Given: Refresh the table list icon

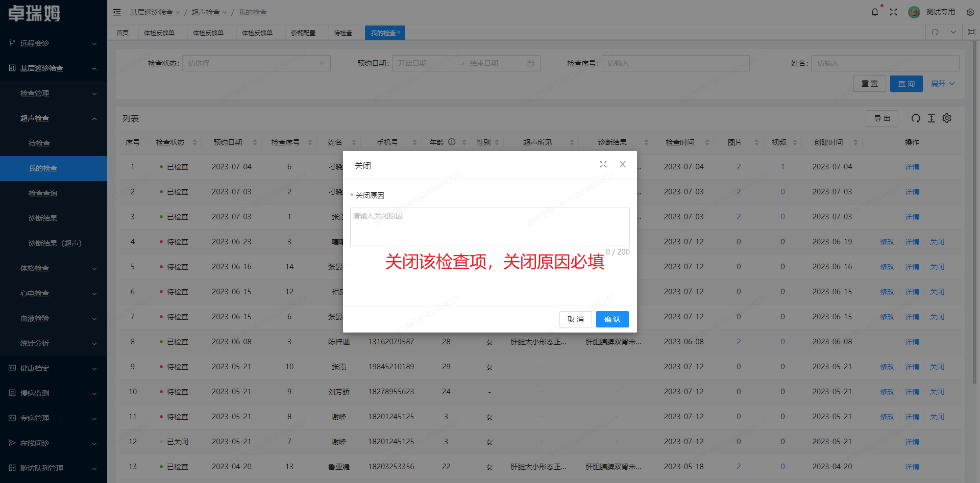Looking at the screenshot, I should coord(916,118).
